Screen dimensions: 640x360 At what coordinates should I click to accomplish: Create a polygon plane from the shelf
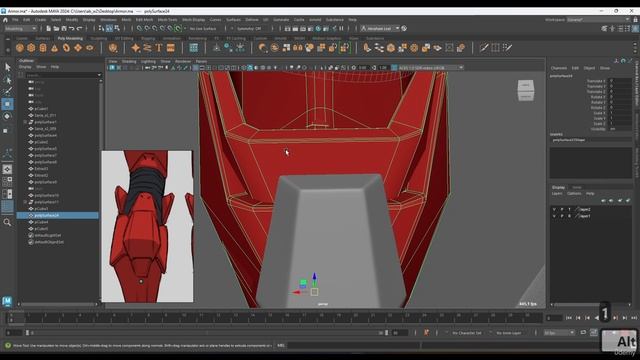tap(78, 48)
